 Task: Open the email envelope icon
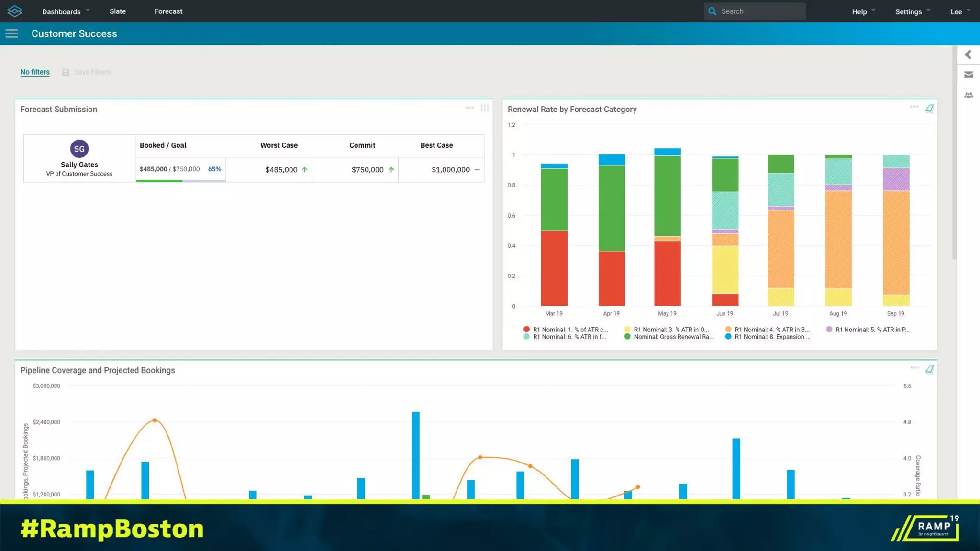pos(969,75)
